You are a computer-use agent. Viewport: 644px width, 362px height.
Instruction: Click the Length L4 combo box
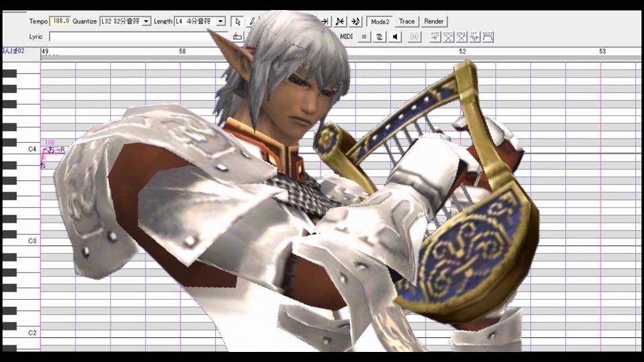click(x=200, y=21)
